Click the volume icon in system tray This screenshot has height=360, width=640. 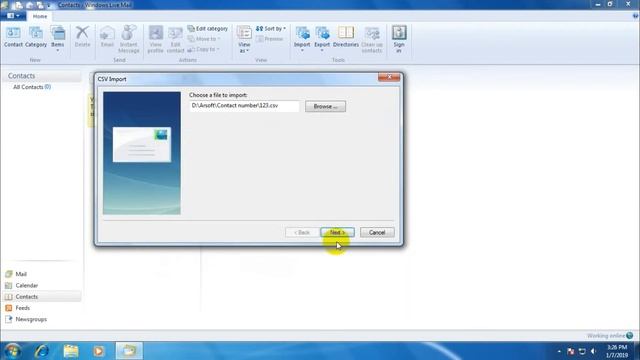(593, 351)
